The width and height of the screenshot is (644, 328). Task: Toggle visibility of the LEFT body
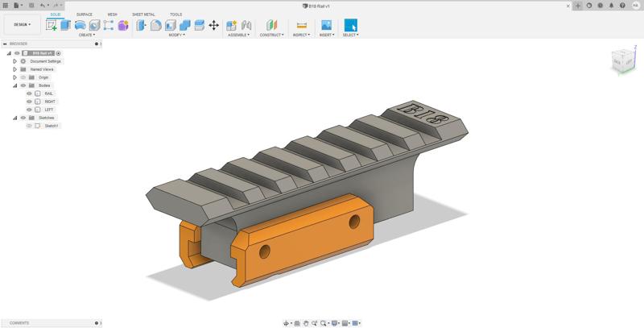(30, 110)
